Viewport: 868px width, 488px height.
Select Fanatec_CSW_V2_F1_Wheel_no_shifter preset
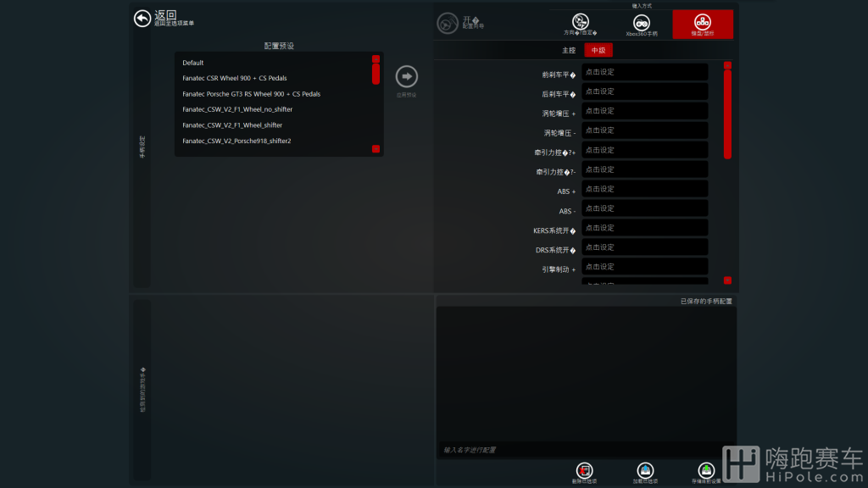click(237, 109)
